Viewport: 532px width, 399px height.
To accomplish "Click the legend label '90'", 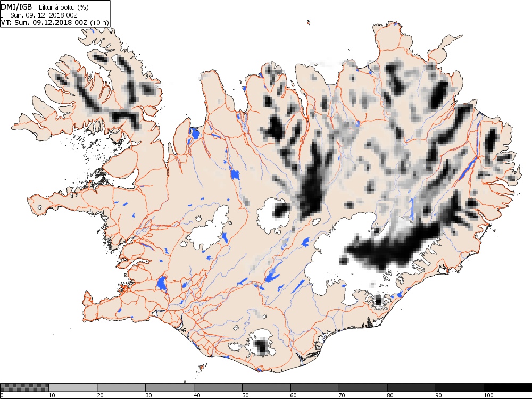I will (x=439, y=395).
